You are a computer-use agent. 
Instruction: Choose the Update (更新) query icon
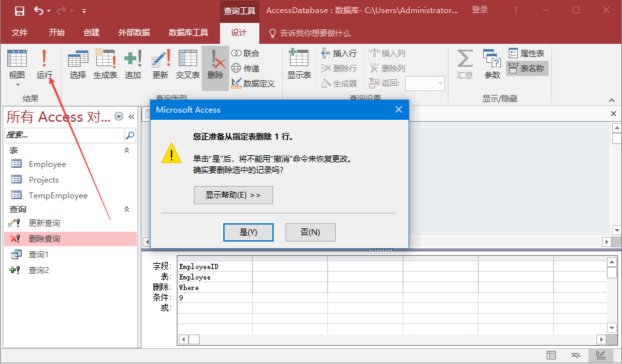pos(160,64)
